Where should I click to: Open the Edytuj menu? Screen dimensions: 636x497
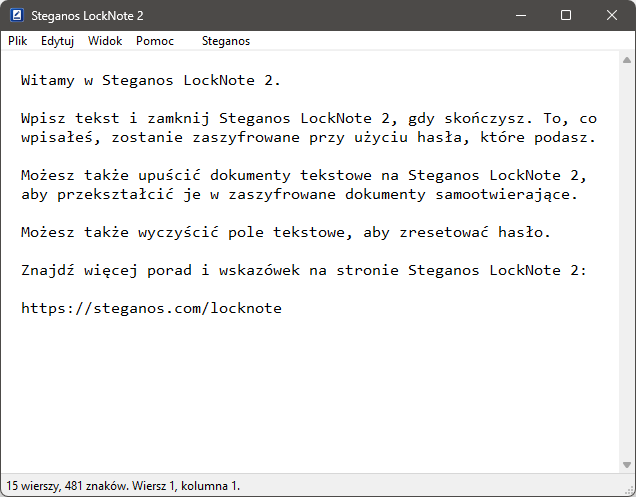57,41
